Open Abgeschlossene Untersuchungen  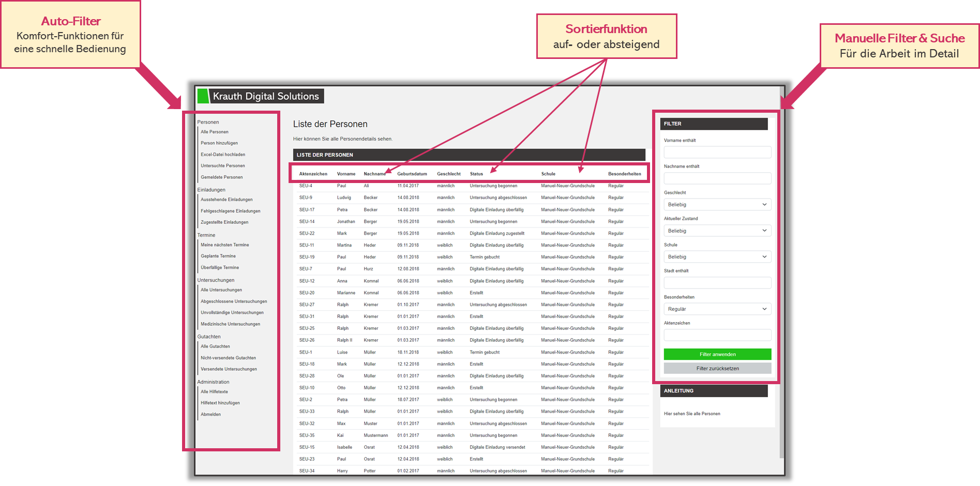(234, 301)
